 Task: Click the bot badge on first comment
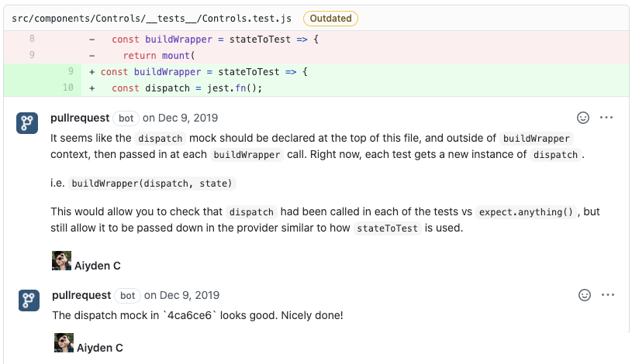(126, 118)
